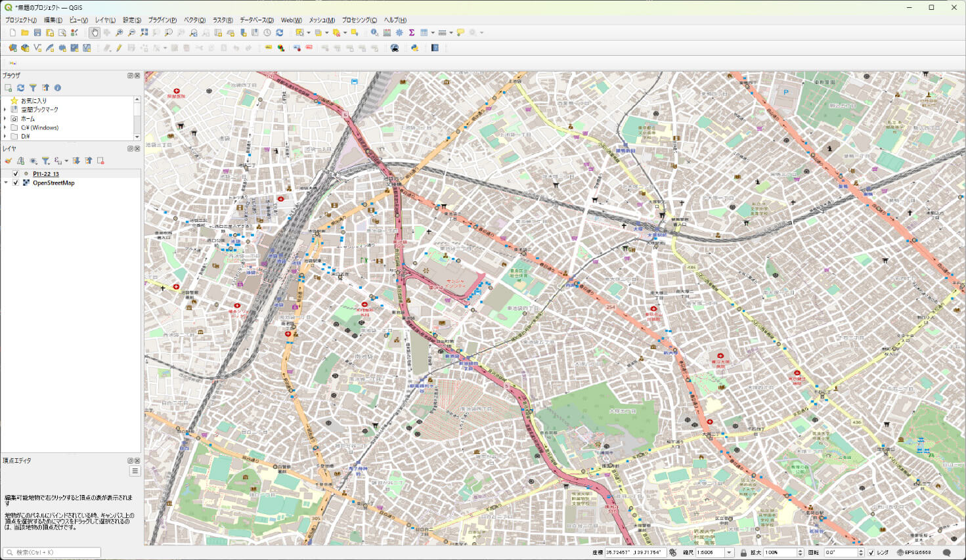The image size is (966, 560).
Task: Refresh the Browser panel tree
Action: click(x=20, y=87)
